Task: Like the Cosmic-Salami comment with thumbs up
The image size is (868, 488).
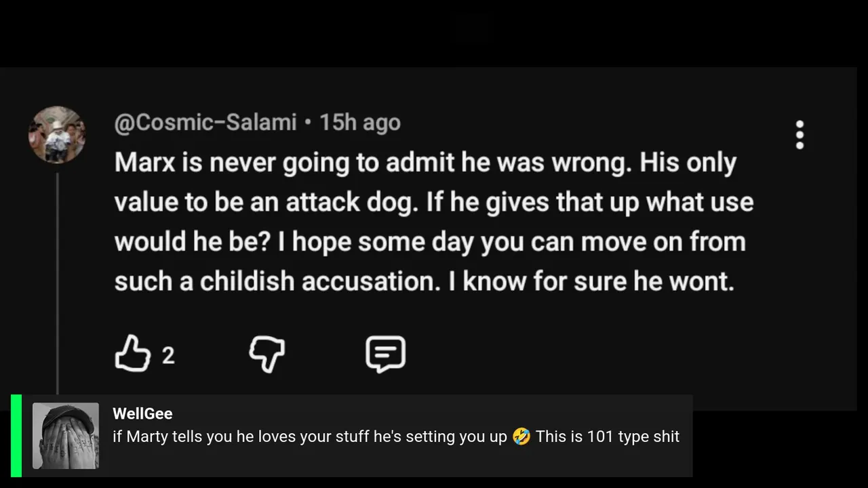Action: tap(132, 354)
